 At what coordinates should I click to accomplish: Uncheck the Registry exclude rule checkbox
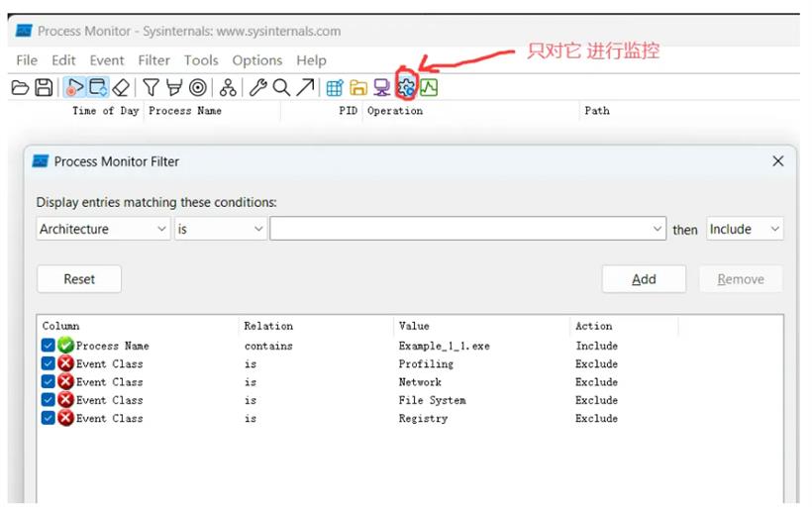[49, 418]
